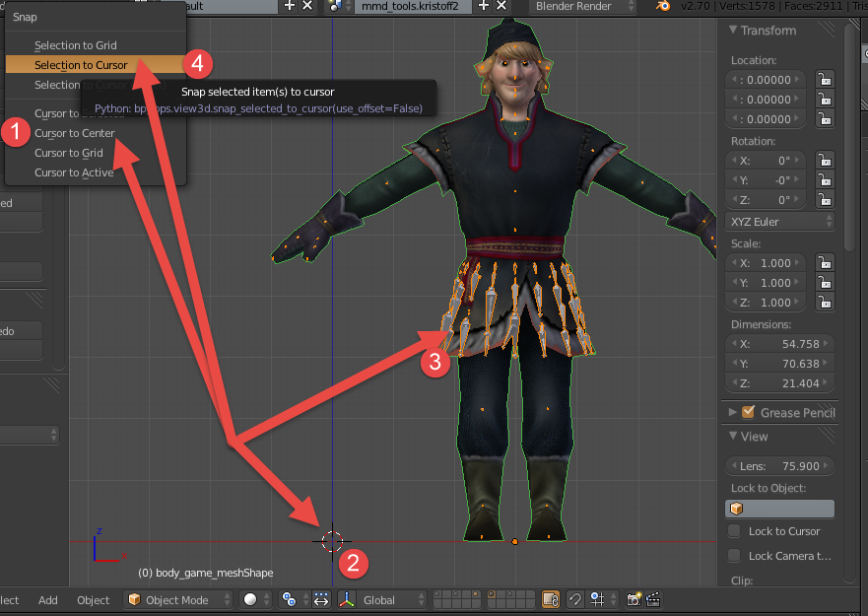Viewport: 868px width, 616px height.
Task: Enable Lock Camera to View checkbox
Action: point(734,555)
